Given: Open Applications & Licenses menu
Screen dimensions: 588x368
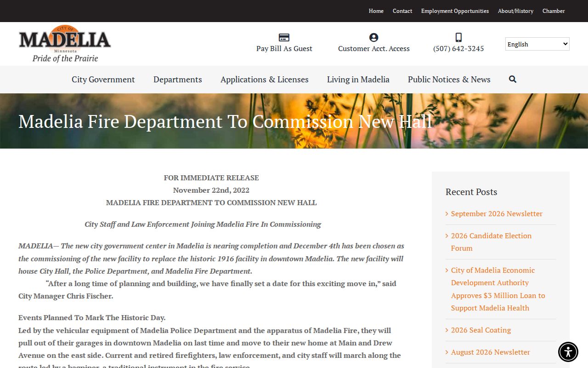Looking at the screenshot, I should pyautogui.click(x=265, y=80).
